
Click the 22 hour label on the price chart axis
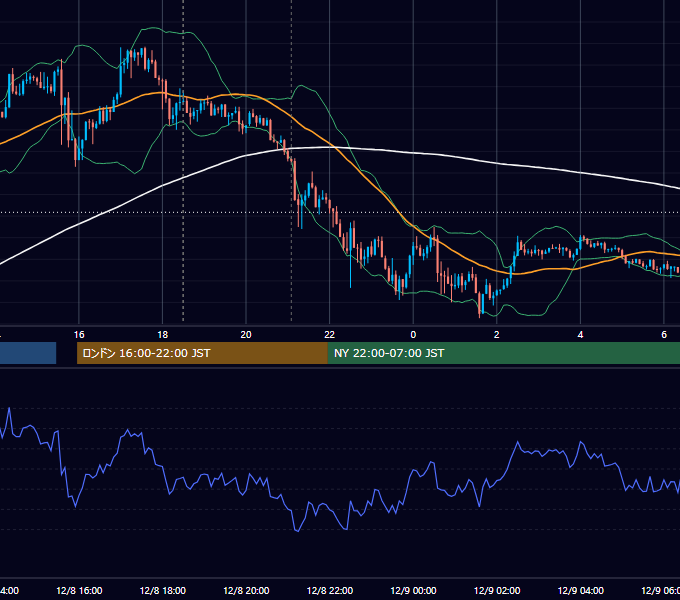(330, 335)
